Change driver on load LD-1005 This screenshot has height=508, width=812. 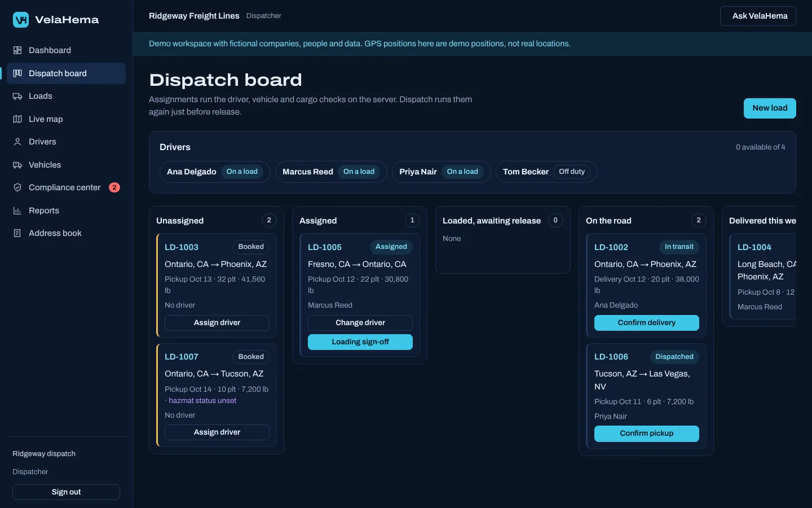point(360,323)
